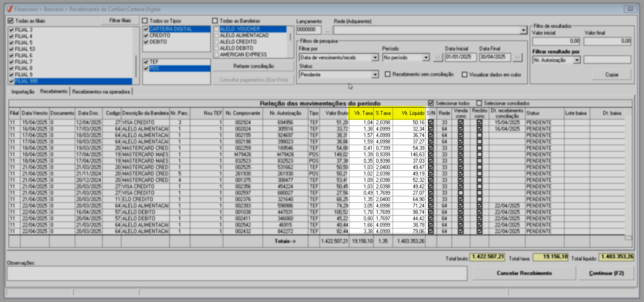Toggle the Todas as filiais checkbox

tap(11, 21)
